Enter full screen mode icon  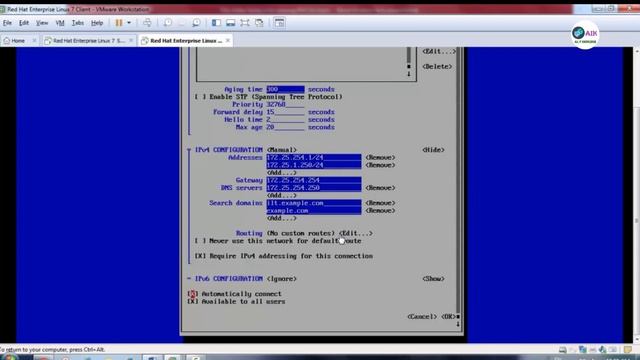pos(245,23)
